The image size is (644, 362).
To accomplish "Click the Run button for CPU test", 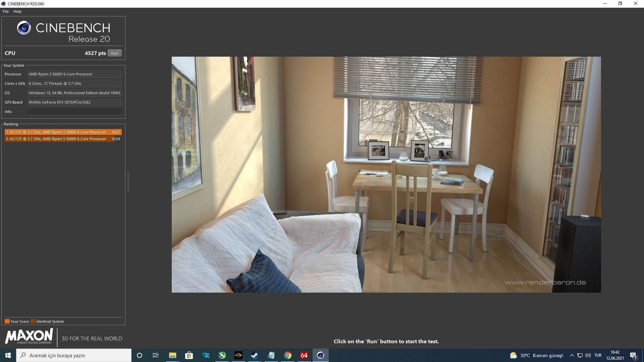I will point(114,53).
